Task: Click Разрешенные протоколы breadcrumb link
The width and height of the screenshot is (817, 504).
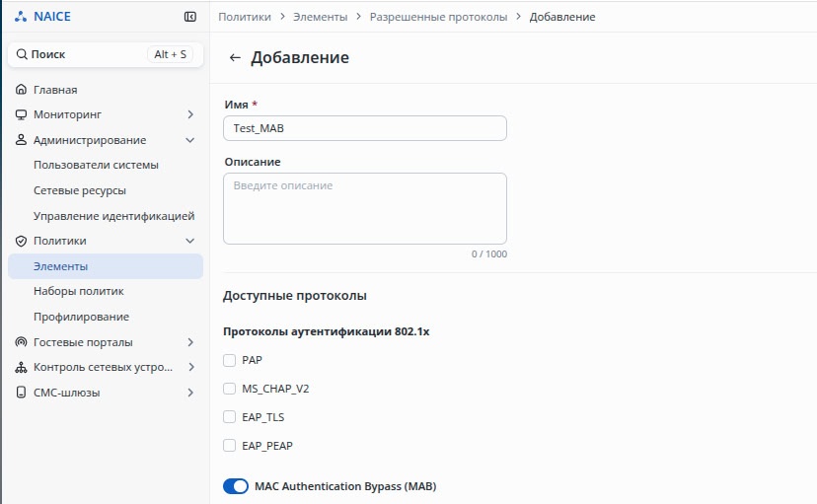Action: (x=438, y=17)
